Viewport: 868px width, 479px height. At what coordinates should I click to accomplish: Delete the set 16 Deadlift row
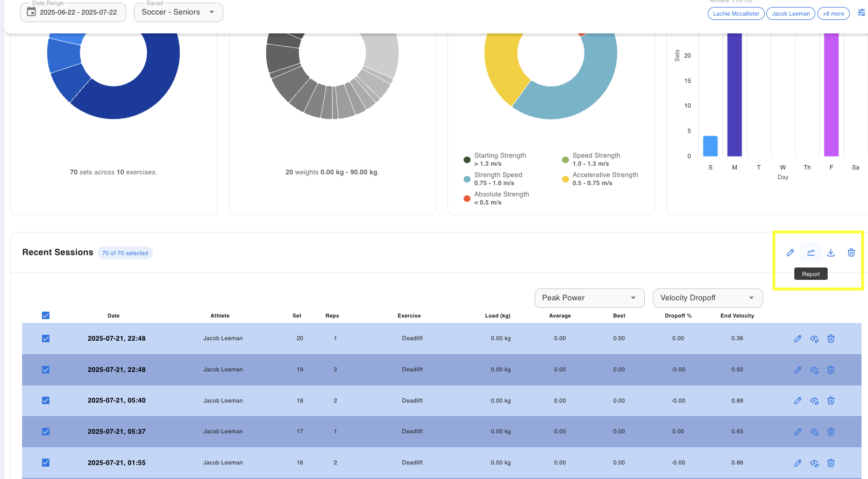click(x=831, y=463)
